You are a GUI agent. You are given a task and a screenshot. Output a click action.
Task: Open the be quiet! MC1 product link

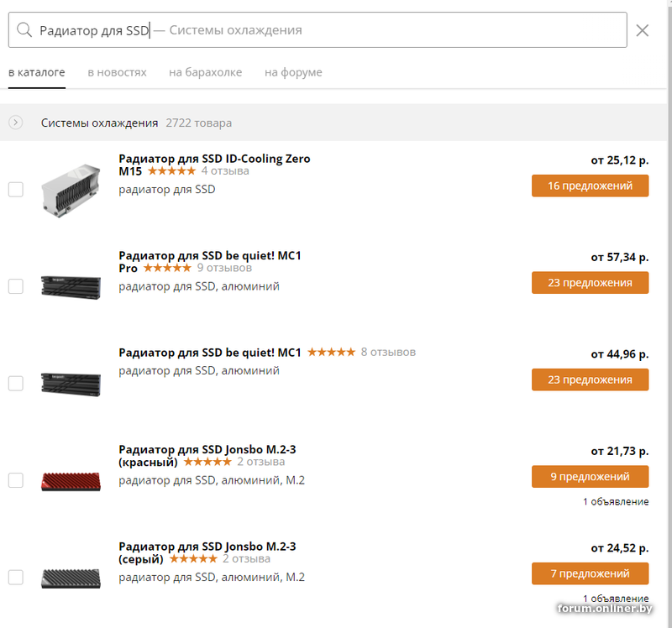click(x=210, y=352)
